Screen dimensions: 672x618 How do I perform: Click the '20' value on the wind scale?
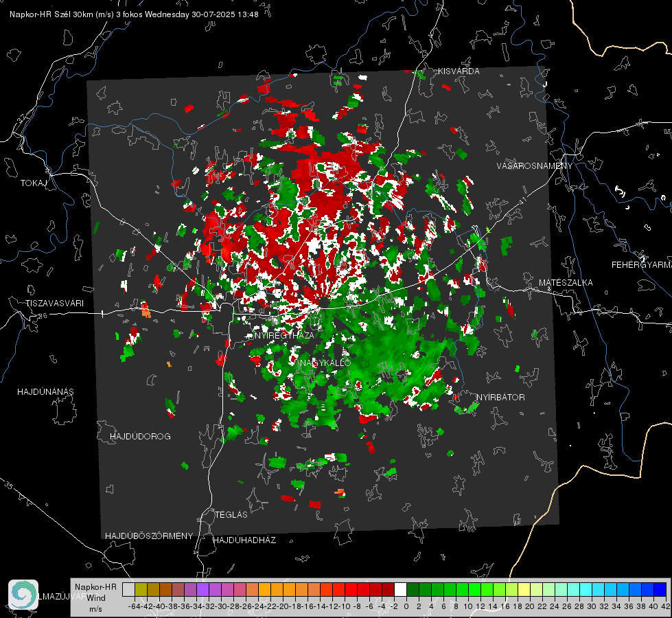[530, 606]
